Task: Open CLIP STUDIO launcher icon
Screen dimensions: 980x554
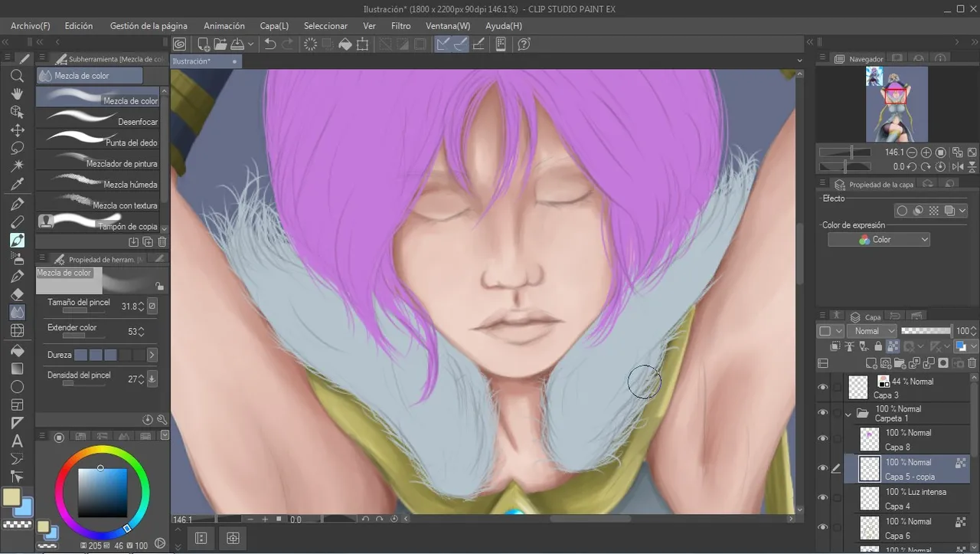Action: (179, 44)
